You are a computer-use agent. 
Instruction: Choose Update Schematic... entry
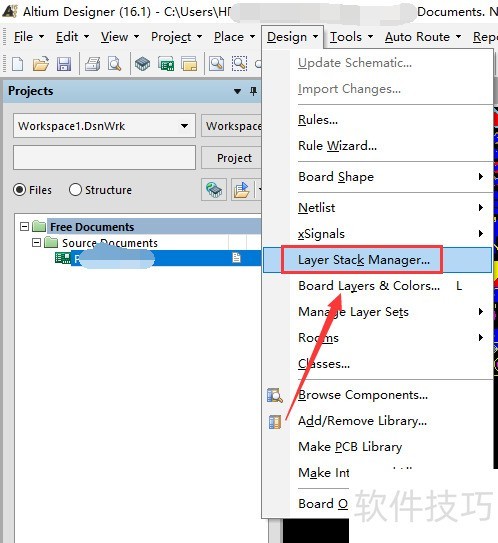(x=355, y=63)
